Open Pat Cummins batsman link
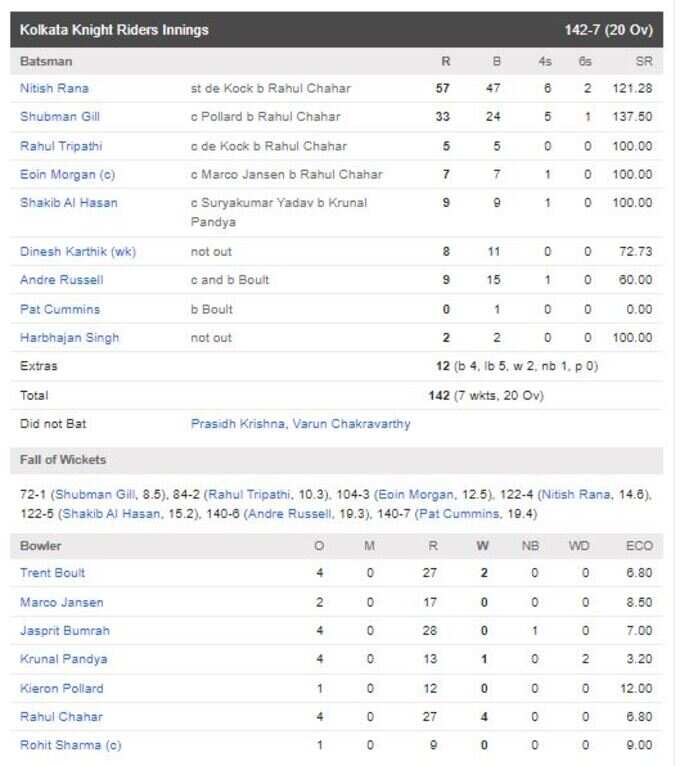The height and width of the screenshot is (766, 680). point(60,309)
